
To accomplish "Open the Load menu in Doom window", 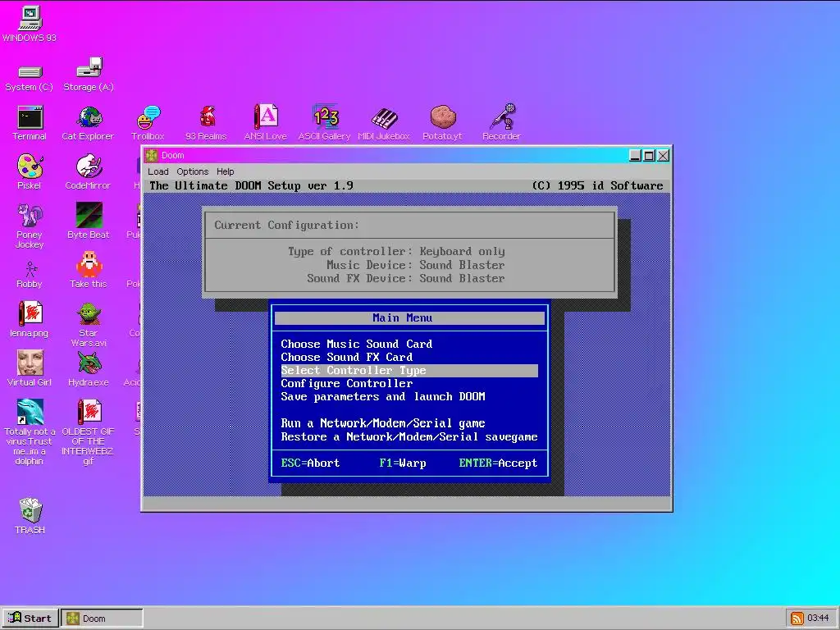I will (x=158, y=171).
